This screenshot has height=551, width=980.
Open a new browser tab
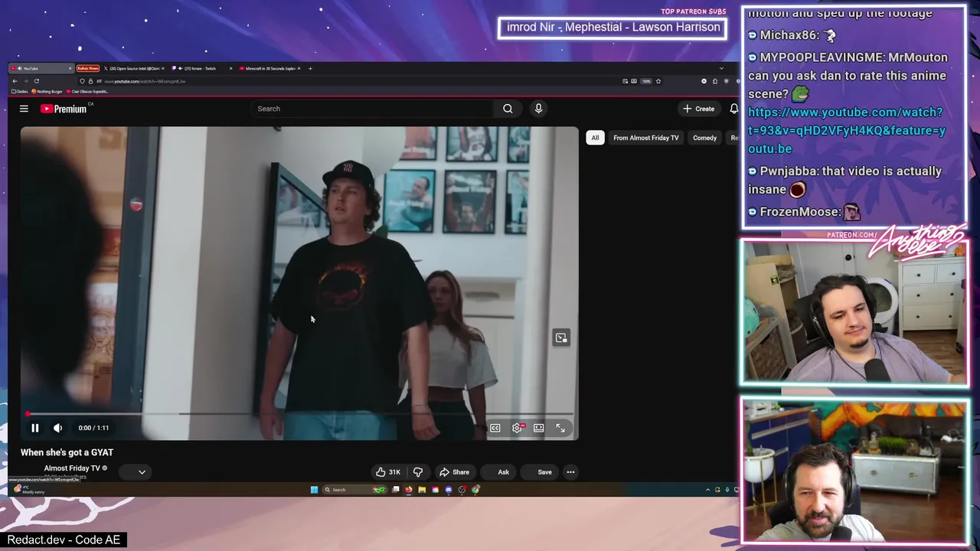pyautogui.click(x=310, y=68)
